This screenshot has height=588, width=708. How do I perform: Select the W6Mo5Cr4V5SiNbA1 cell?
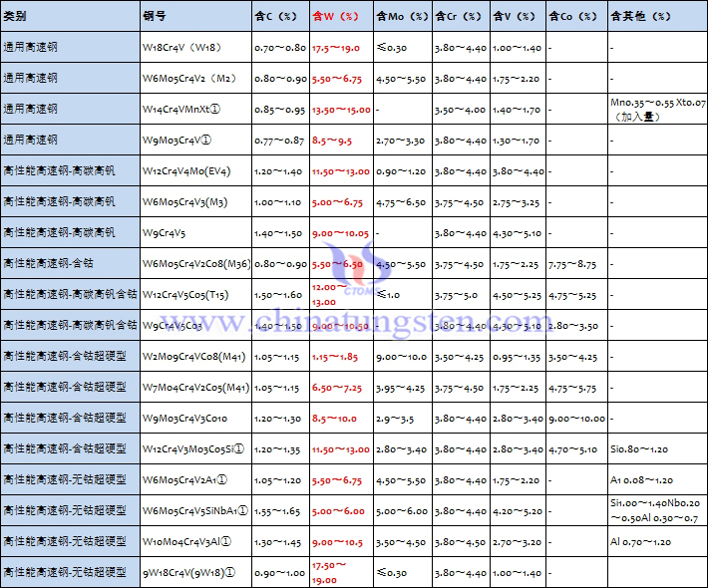195,511
